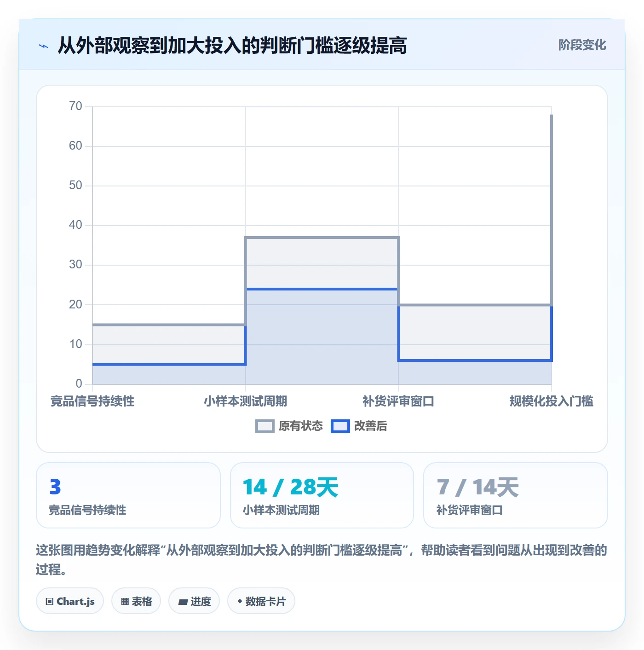Toggle the 原有状态 legend swatch
This screenshot has height=650, width=644.
pyautogui.click(x=264, y=426)
